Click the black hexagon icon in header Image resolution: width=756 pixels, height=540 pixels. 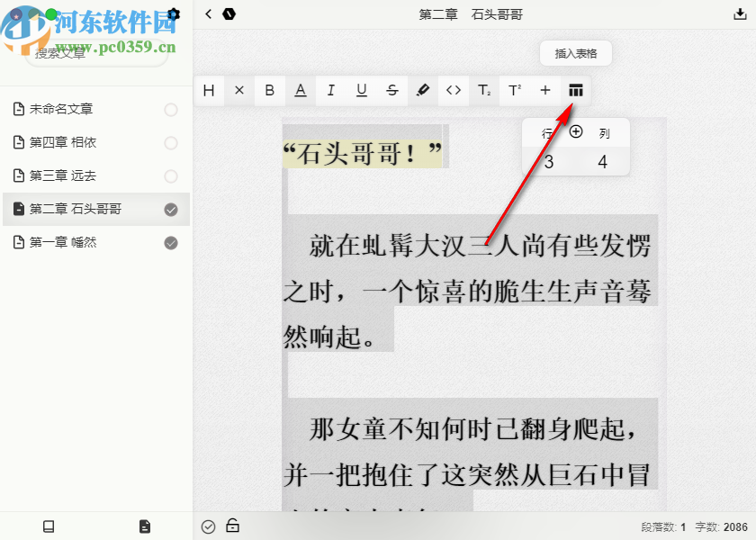[229, 14]
